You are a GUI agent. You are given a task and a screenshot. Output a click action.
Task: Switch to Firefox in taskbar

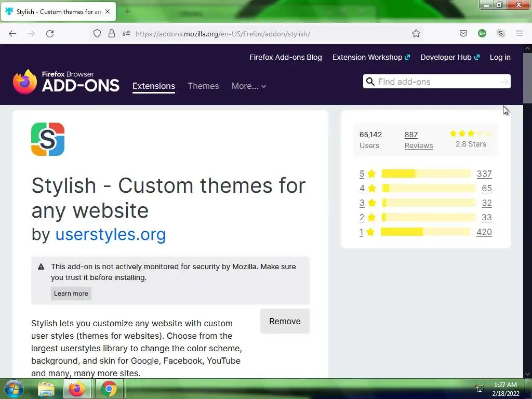[77, 389]
